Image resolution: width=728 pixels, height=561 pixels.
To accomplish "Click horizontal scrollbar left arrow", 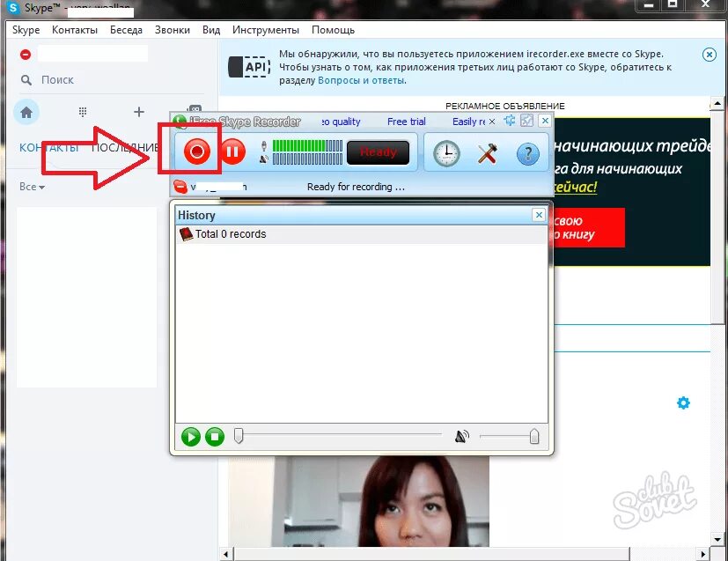I will click(x=226, y=554).
